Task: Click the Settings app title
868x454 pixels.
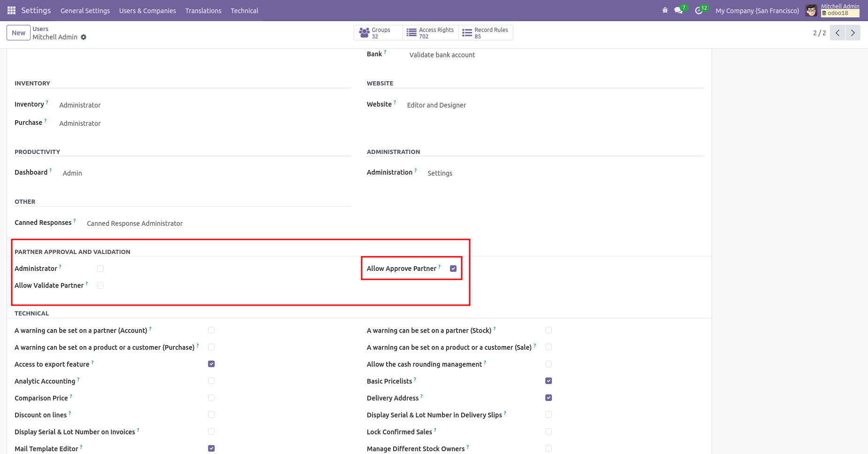Action: 36,10
